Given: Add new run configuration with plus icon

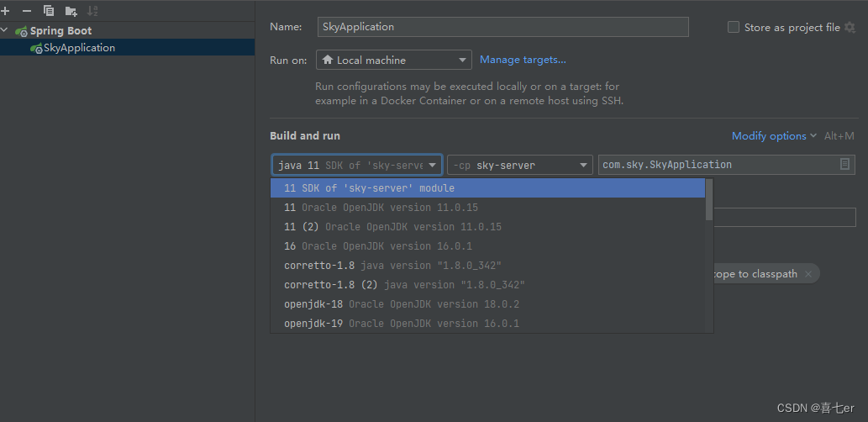Looking at the screenshot, I should tap(5, 11).
